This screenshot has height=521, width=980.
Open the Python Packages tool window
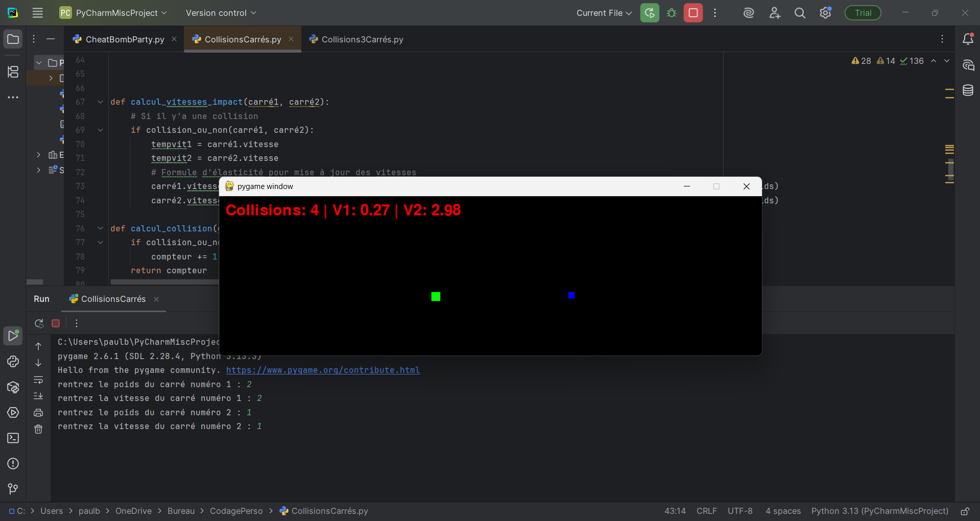click(x=13, y=387)
